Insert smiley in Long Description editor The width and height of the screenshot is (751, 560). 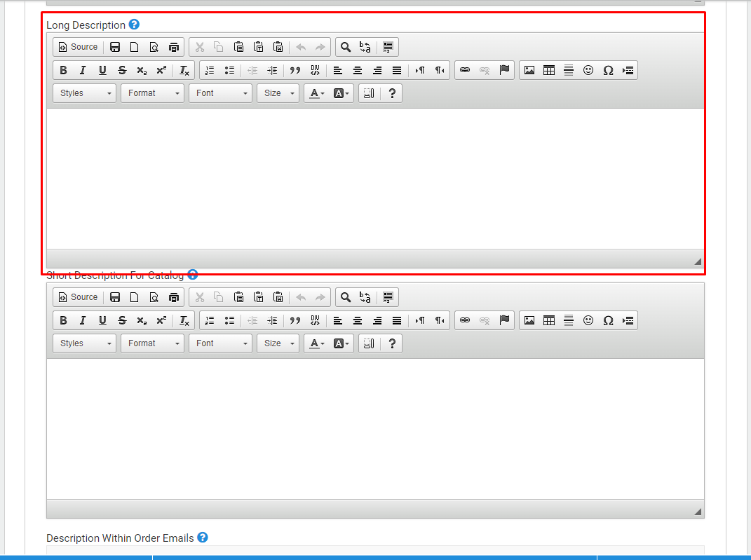click(588, 70)
